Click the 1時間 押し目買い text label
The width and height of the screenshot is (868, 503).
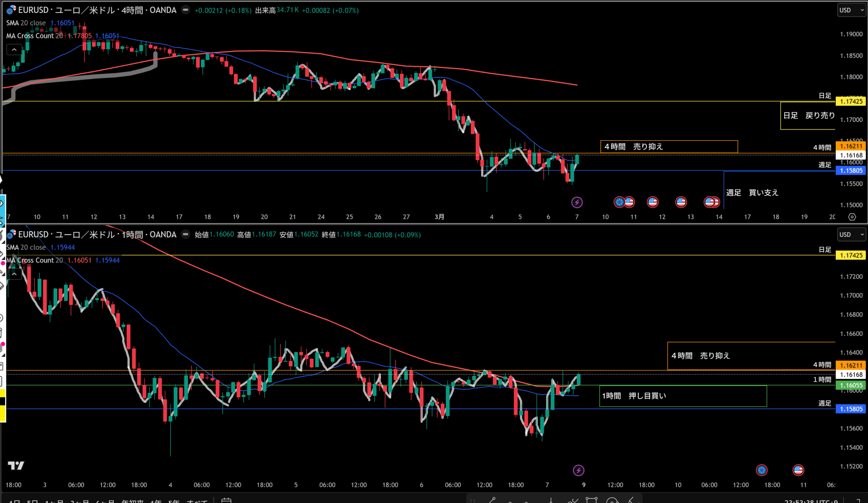click(634, 396)
